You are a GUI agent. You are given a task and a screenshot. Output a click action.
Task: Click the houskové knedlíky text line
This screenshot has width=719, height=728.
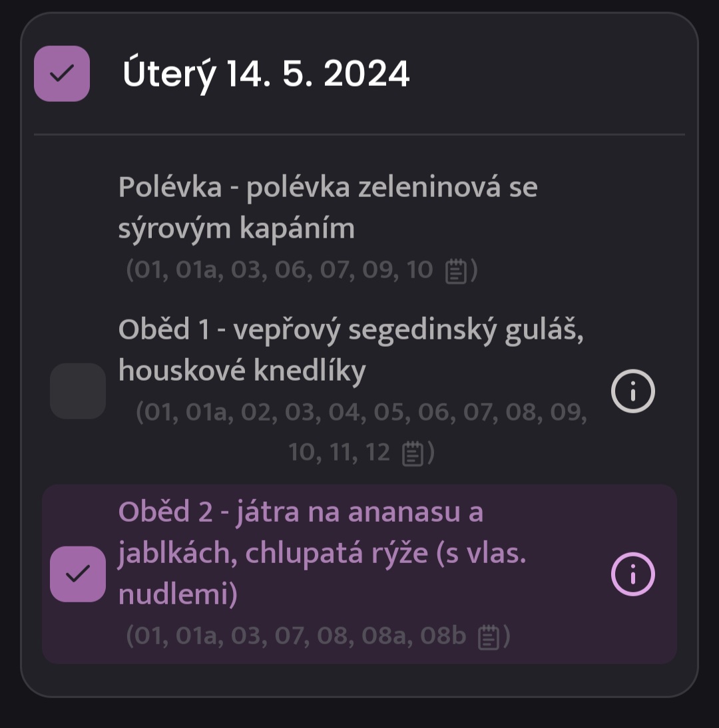tap(242, 371)
